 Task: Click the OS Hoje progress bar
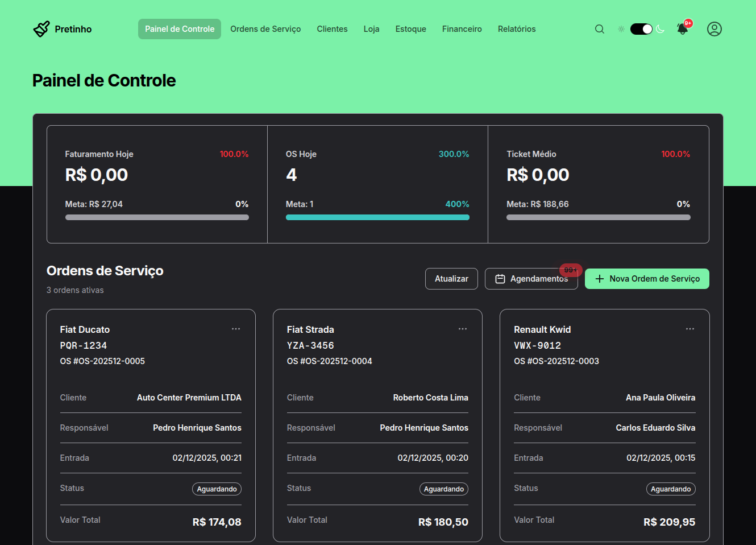click(377, 217)
